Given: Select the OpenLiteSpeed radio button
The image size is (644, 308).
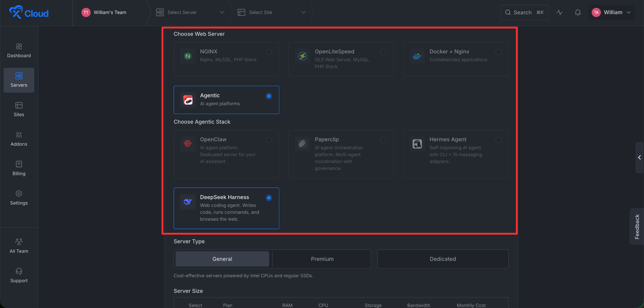Looking at the screenshot, I should tap(384, 52).
